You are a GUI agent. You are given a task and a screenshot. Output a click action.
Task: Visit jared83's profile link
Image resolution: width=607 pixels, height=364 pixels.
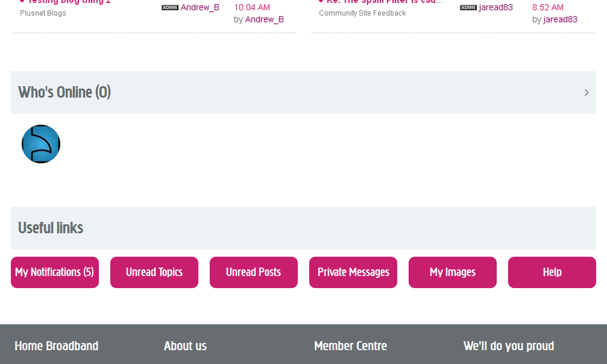point(560,19)
